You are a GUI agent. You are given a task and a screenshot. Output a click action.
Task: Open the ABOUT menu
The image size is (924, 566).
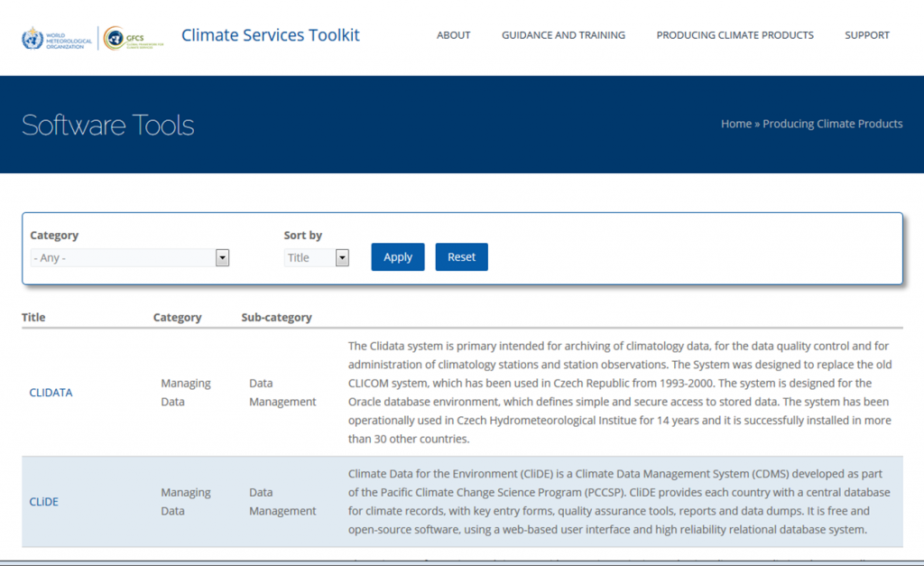pyautogui.click(x=453, y=35)
